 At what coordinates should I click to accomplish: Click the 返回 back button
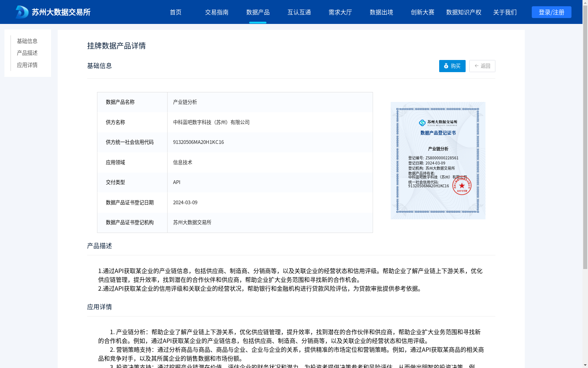click(x=482, y=66)
